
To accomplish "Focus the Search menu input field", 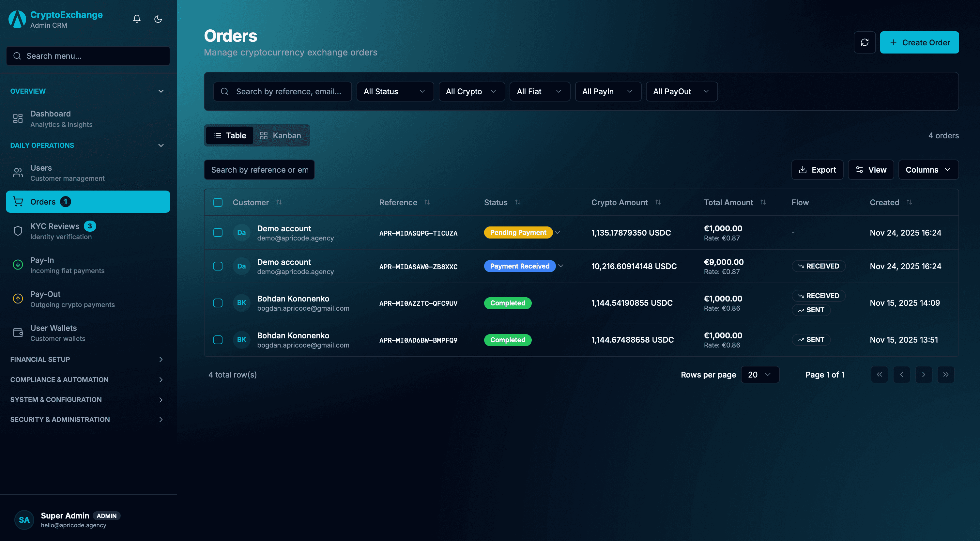I will click(88, 56).
